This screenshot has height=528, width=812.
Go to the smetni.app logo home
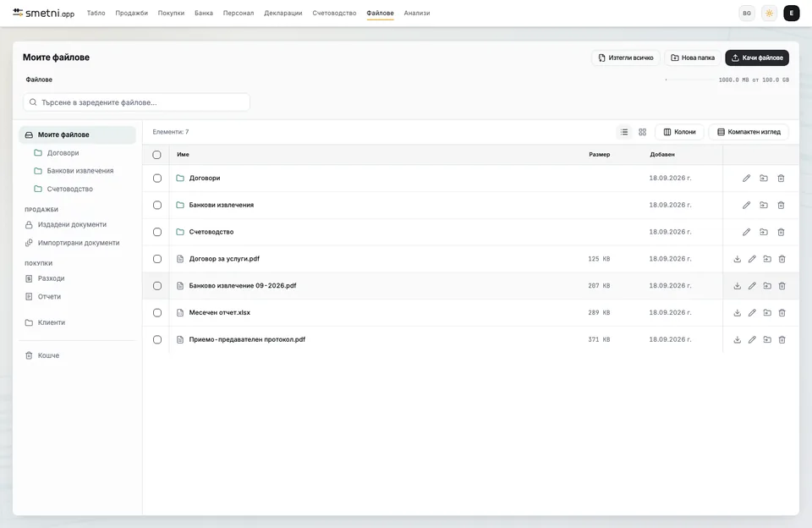click(x=43, y=13)
